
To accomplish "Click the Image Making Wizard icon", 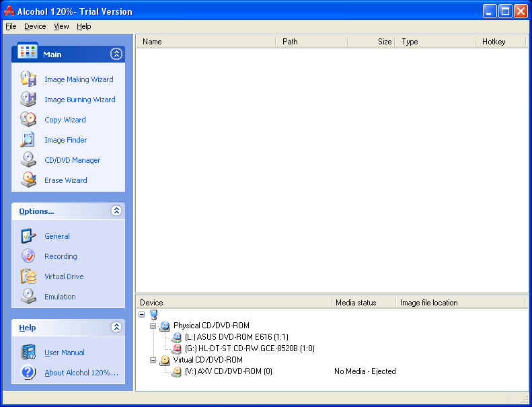I will tap(28, 79).
